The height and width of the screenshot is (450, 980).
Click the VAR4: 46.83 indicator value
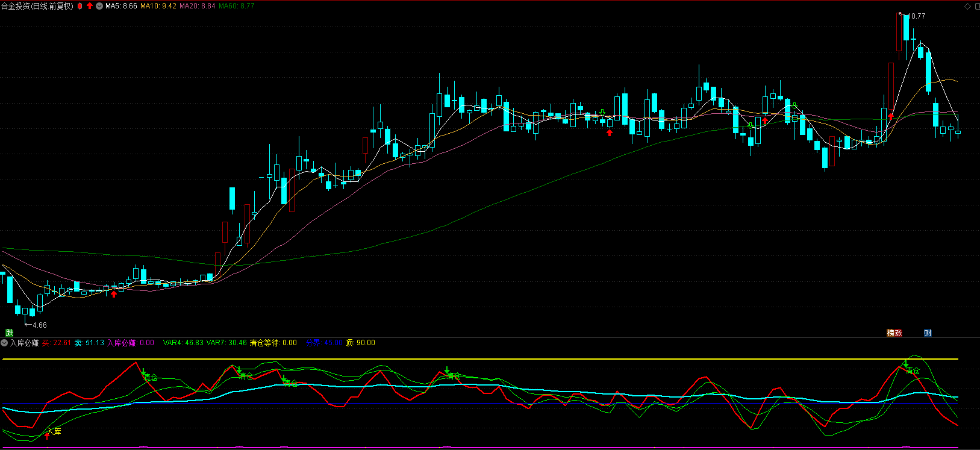click(183, 343)
